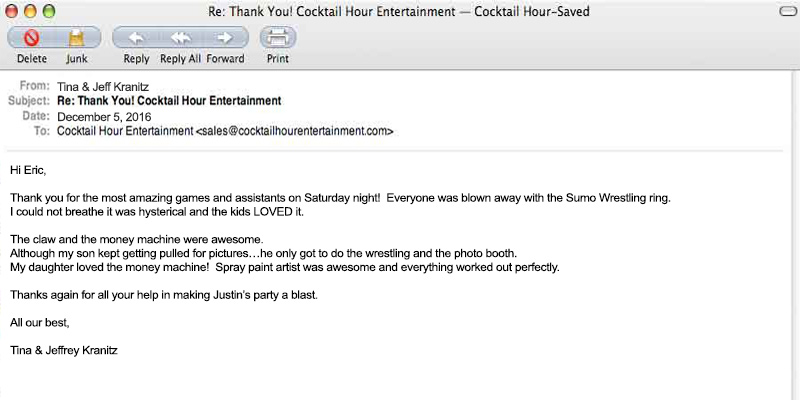Forward this email
Screen dimensions: 800x400
226,39
